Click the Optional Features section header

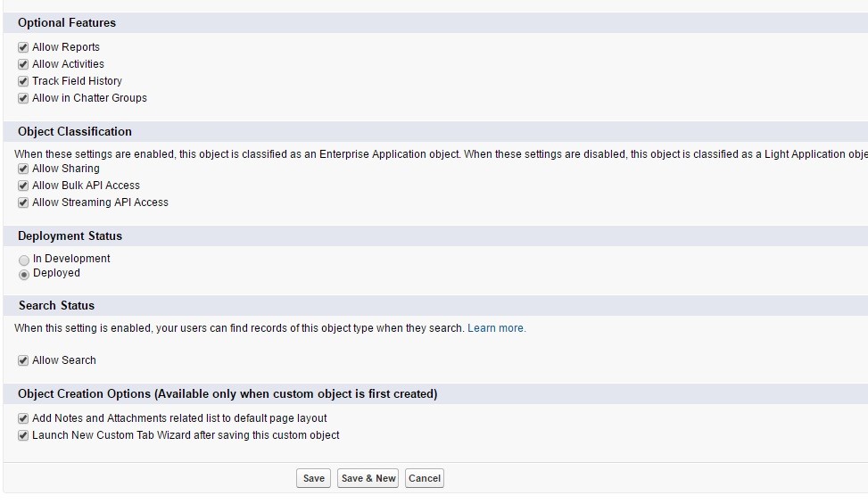tap(67, 22)
